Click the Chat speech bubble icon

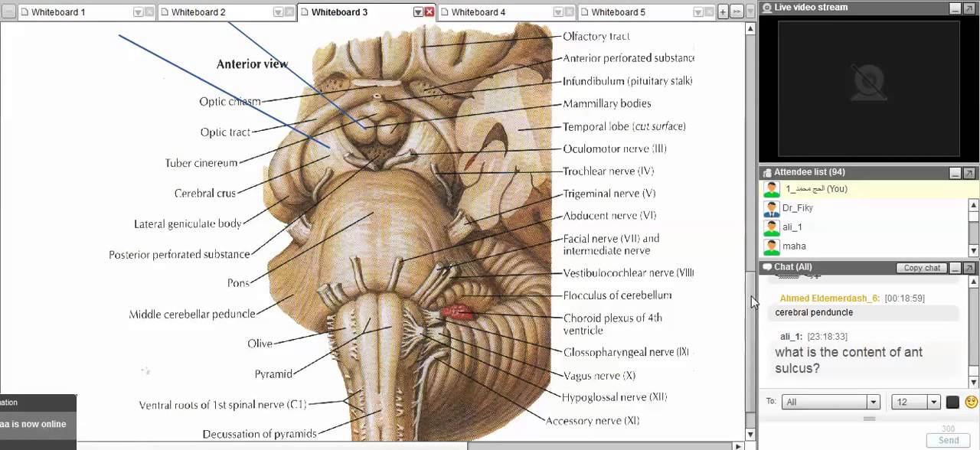(767, 267)
